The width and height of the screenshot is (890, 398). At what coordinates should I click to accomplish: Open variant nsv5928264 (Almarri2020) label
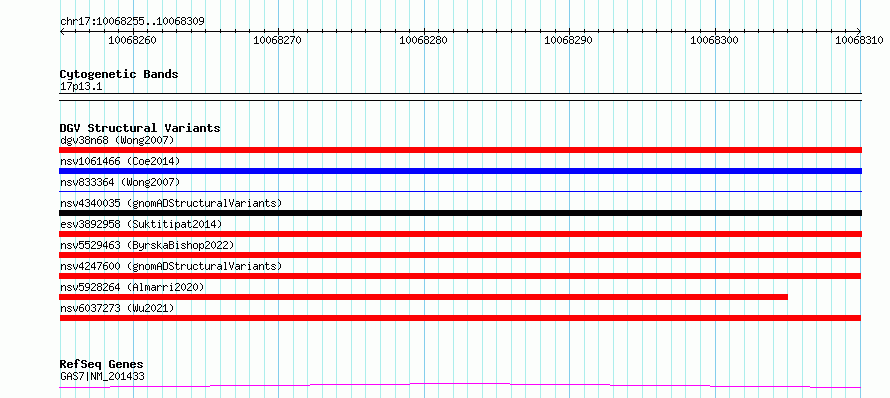click(x=132, y=287)
